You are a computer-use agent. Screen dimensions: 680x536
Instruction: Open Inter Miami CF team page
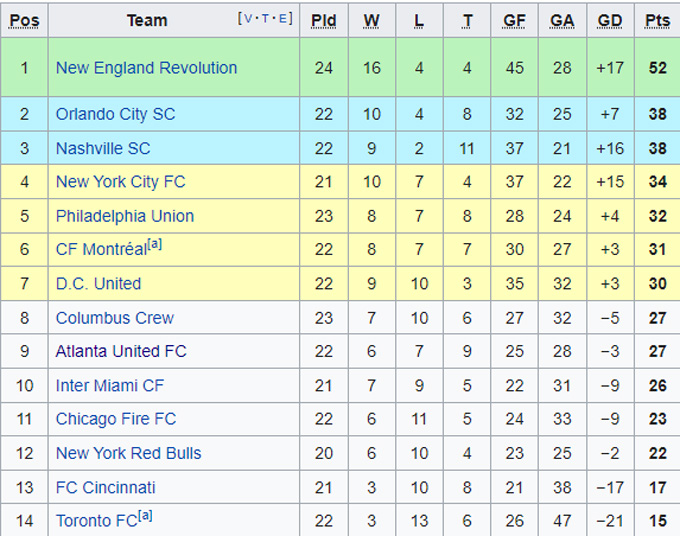[x=109, y=386]
